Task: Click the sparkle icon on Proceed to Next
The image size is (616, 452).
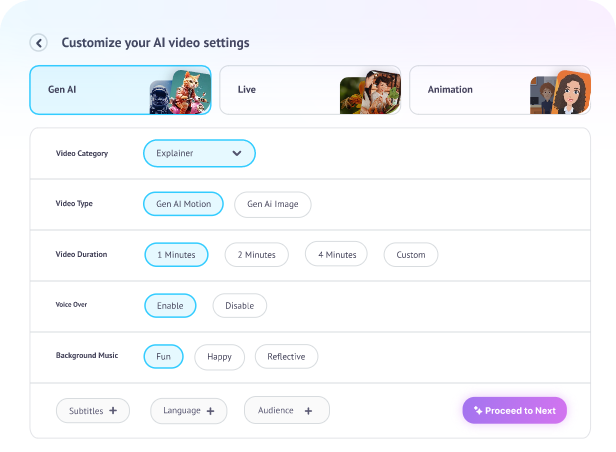Action: click(478, 410)
